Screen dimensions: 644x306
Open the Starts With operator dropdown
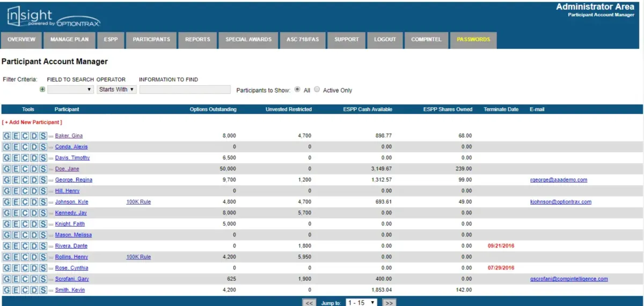(x=117, y=89)
